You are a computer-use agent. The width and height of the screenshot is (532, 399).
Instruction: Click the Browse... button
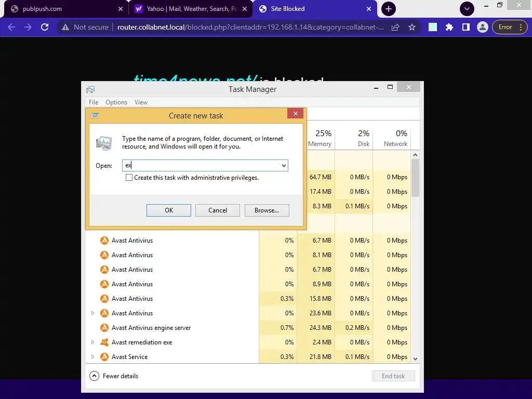[x=267, y=210]
